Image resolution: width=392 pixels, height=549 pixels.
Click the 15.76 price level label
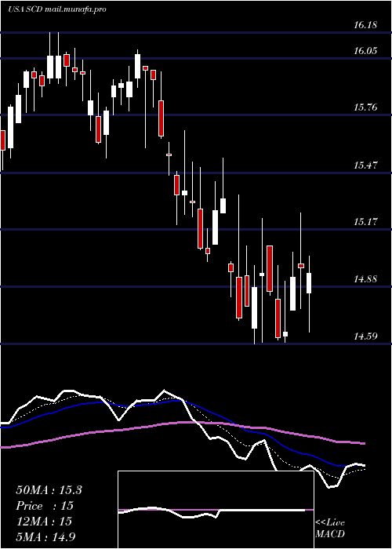365,107
